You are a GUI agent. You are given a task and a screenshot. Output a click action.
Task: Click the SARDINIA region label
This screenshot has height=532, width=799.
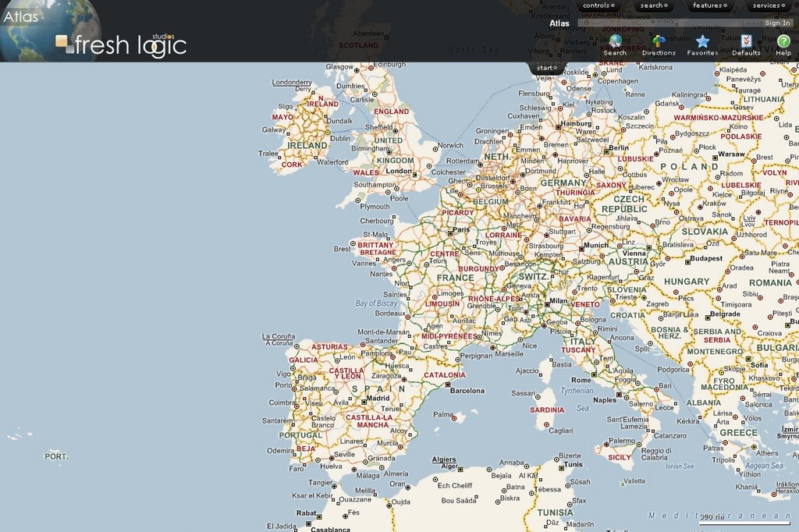547,410
